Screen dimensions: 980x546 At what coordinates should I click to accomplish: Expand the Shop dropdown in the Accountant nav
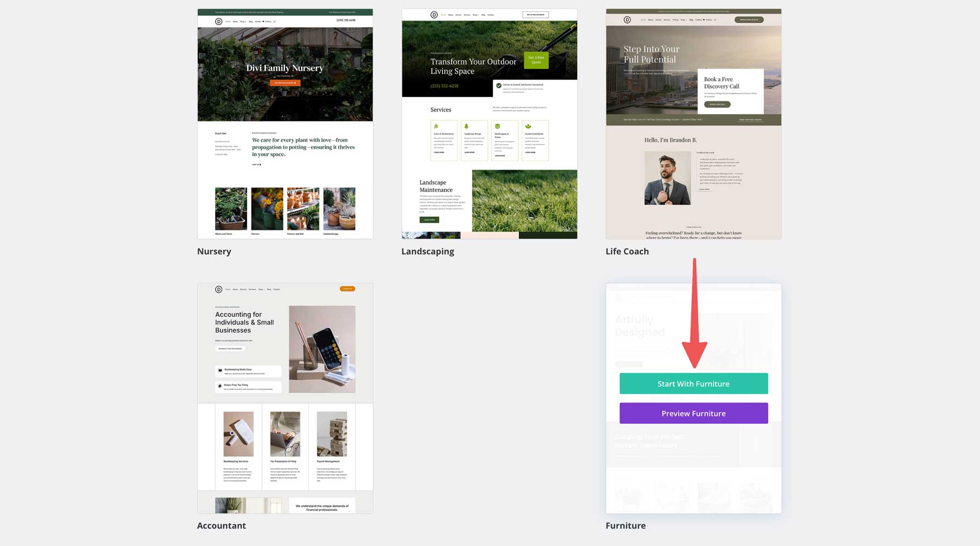coord(261,289)
